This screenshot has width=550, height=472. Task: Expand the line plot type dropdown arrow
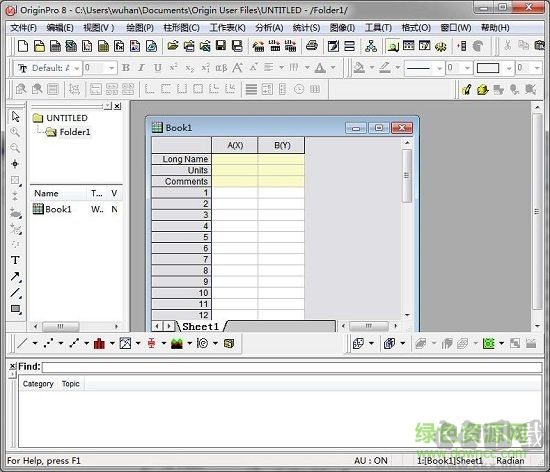(35, 343)
